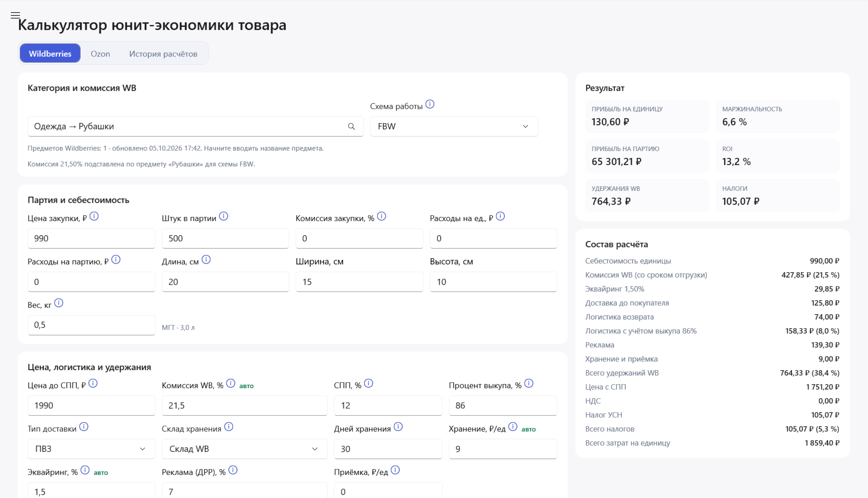The width and height of the screenshot is (868, 498).
Task: Show info for Расходы на партию
Action: pyautogui.click(x=116, y=260)
